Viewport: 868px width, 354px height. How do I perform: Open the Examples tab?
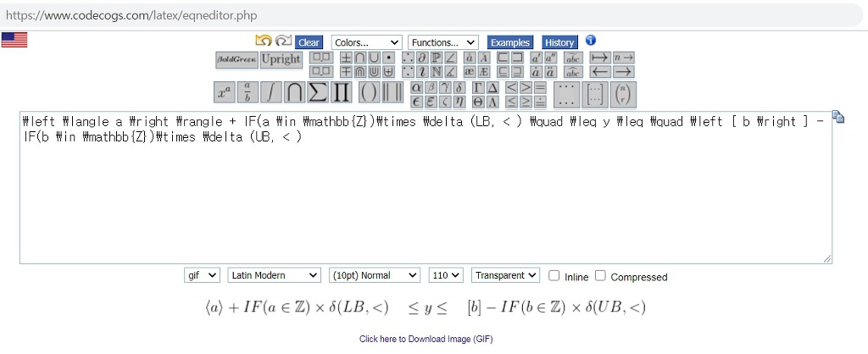(x=509, y=42)
